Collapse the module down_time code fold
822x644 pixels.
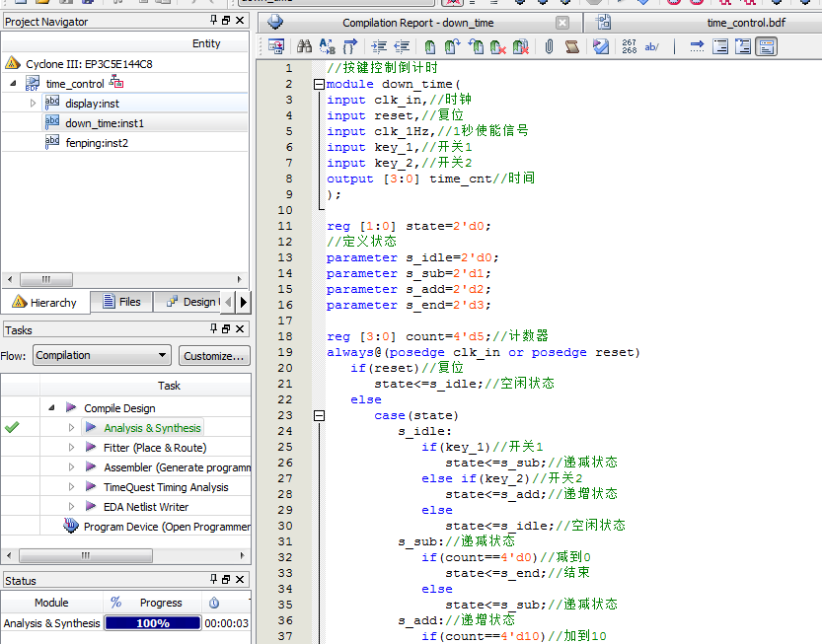coord(319,85)
